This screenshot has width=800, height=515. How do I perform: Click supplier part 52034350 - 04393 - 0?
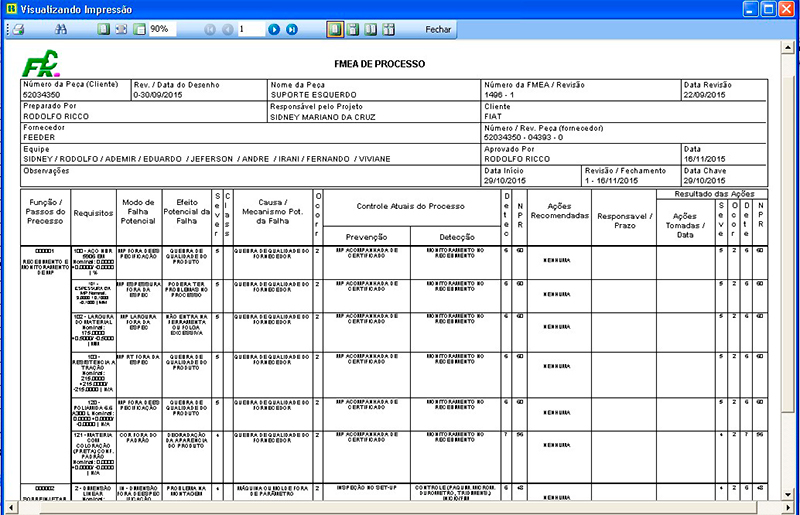point(523,137)
